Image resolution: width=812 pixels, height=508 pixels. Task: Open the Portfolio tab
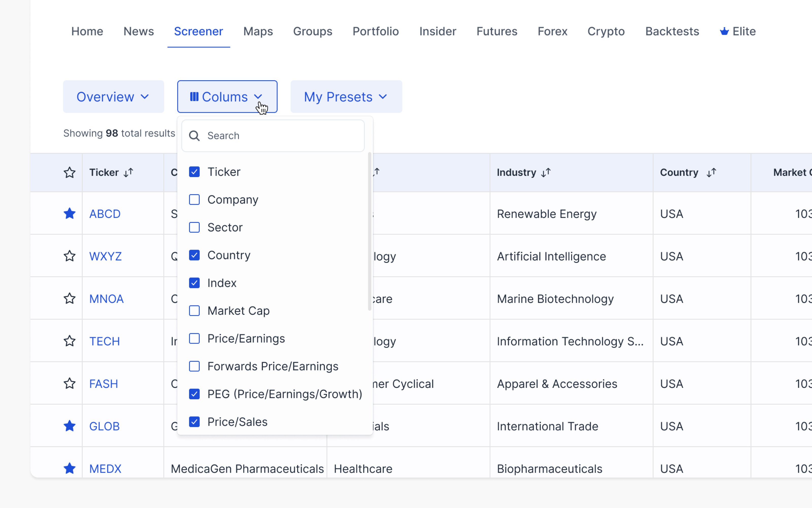376,31
